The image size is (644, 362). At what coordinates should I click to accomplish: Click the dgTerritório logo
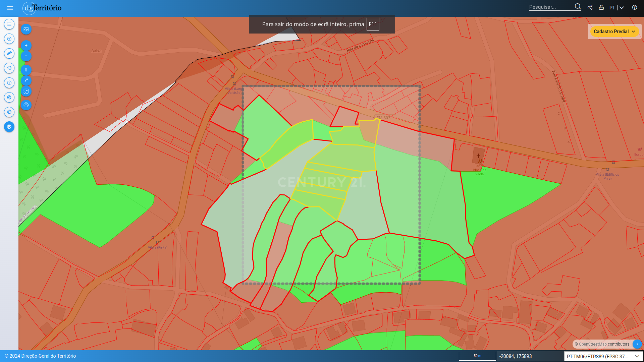[x=42, y=8]
